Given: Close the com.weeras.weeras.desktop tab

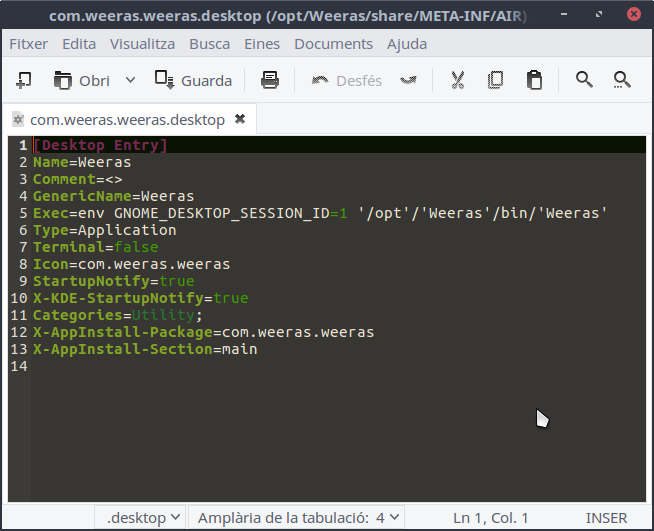Looking at the screenshot, I should (239, 119).
